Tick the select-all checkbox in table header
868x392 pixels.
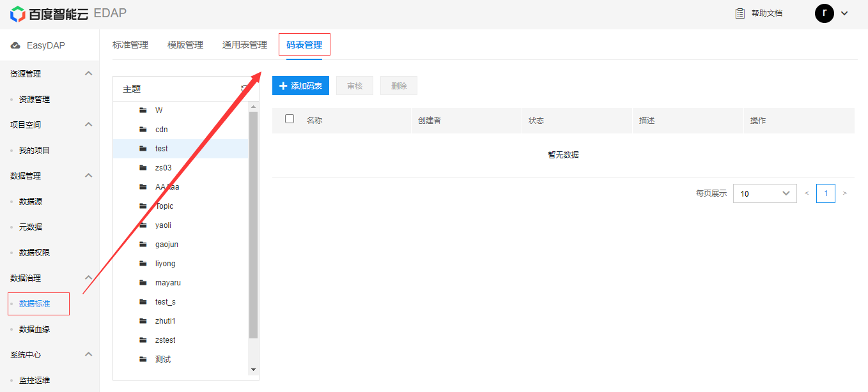[x=290, y=119]
